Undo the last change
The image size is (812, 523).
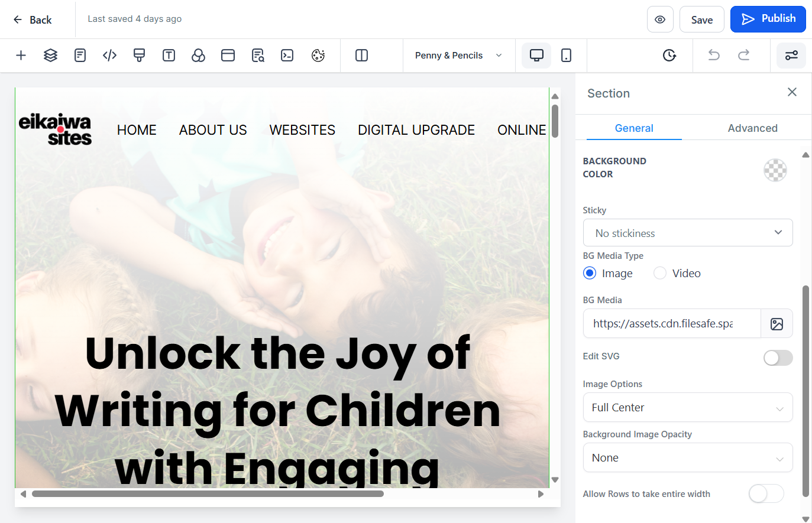(714, 56)
